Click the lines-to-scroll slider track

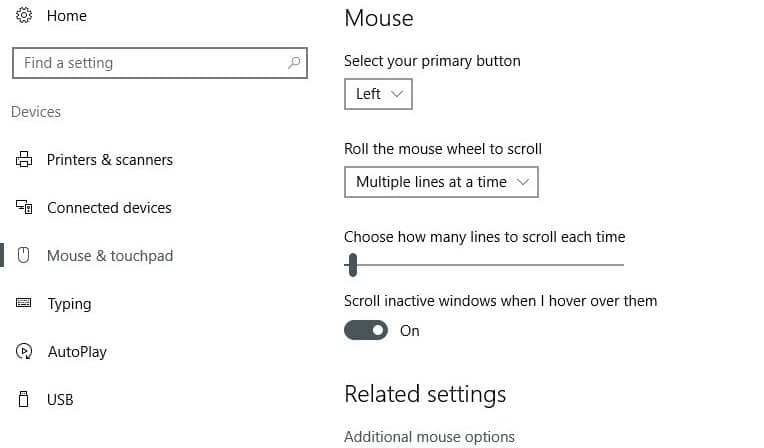pos(490,265)
